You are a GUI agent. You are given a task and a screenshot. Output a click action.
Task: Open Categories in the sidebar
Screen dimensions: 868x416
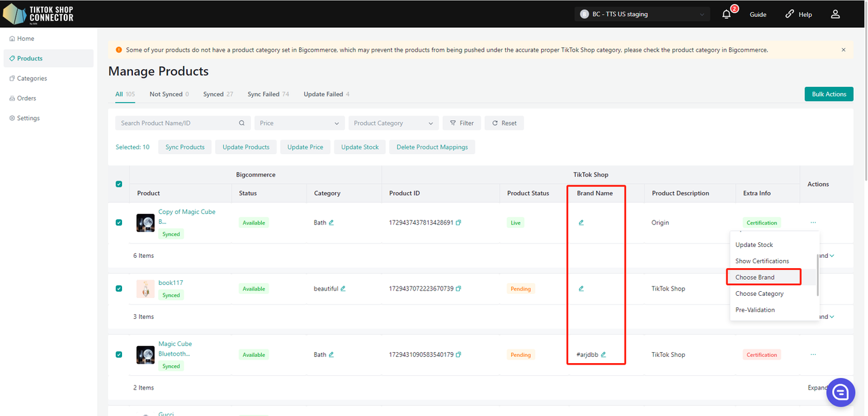click(x=48, y=78)
